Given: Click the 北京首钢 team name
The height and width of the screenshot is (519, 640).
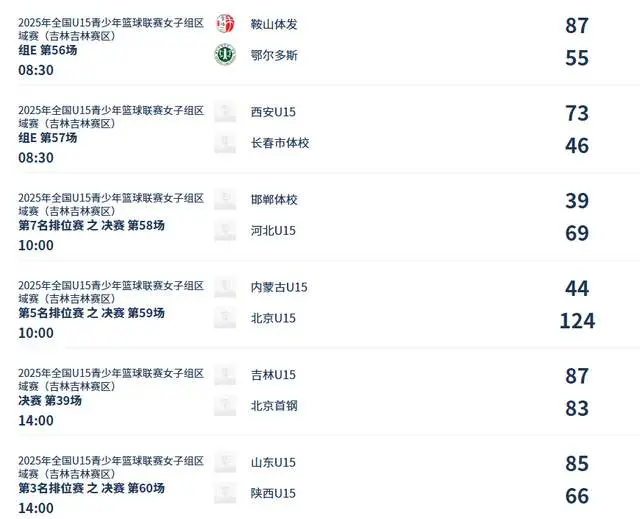Looking at the screenshot, I should [274, 406].
